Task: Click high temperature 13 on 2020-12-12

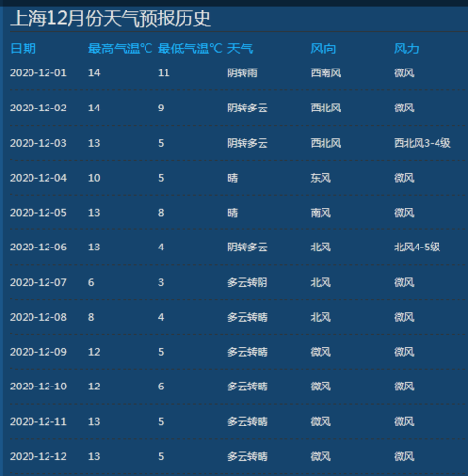Action: [x=94, y=456]
